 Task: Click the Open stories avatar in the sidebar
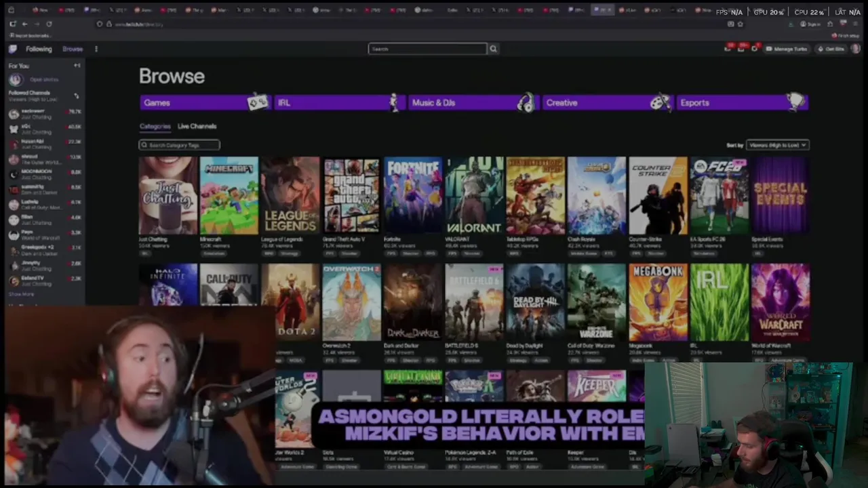click(x=15, y=79)
